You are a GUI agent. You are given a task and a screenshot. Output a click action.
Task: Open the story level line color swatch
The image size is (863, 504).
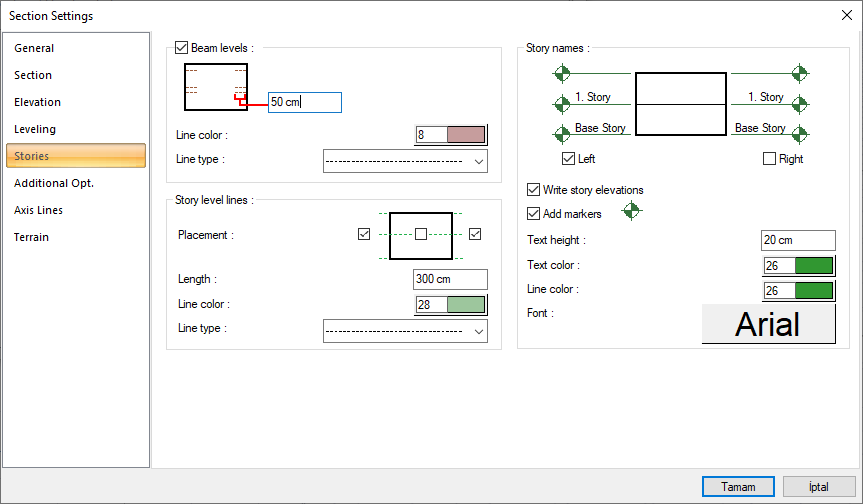tap(466, 304)
